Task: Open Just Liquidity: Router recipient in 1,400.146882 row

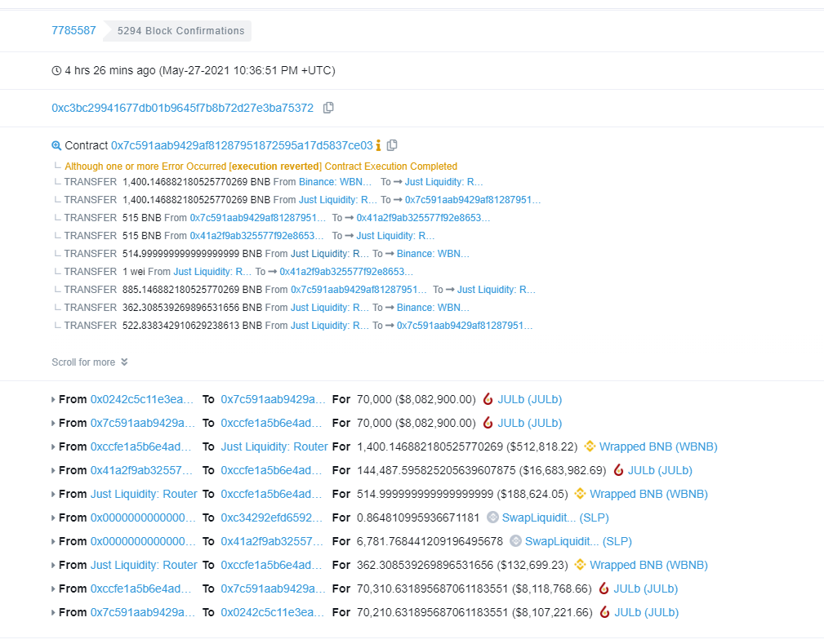Action: (x=274, y=446)
